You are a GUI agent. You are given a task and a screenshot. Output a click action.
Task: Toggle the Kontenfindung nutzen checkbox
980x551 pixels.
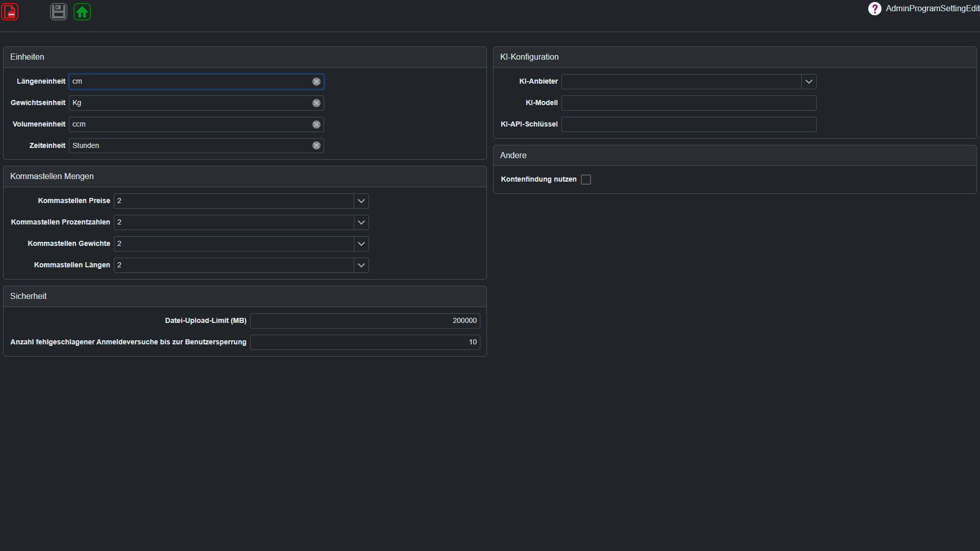tap(586, 180)
